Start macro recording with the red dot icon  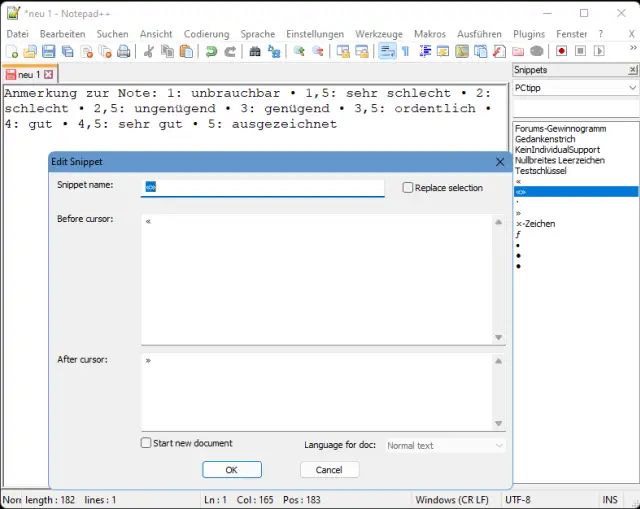[562, 51]
